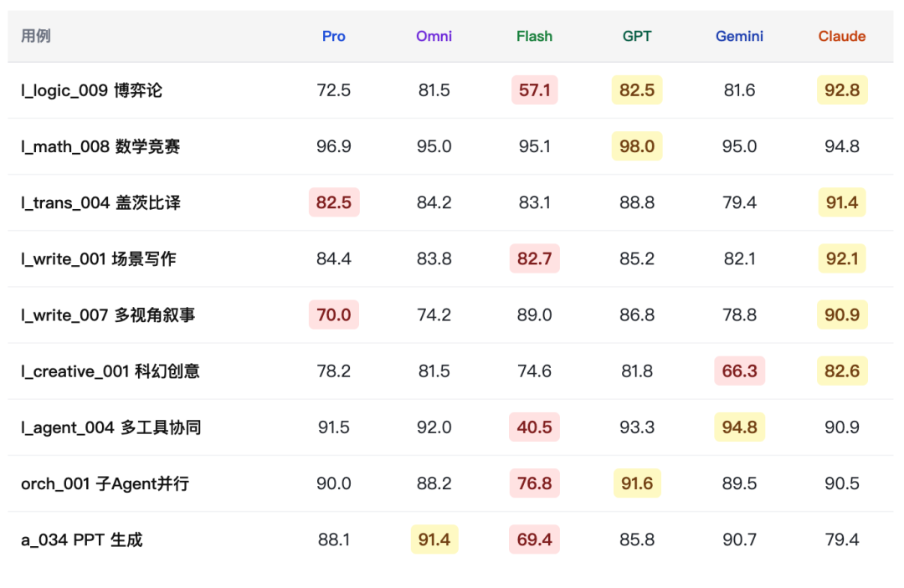
Task: Click the yellow 94.8 Gemini score cell
Action: tap(739, 427)
